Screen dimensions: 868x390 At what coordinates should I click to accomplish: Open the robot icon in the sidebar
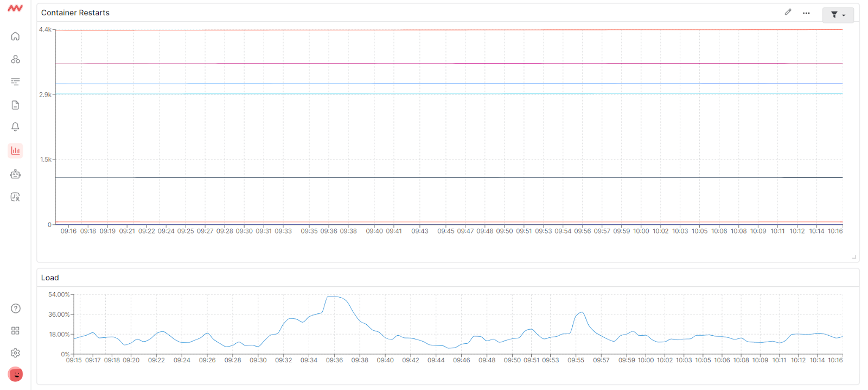point(15,174)
